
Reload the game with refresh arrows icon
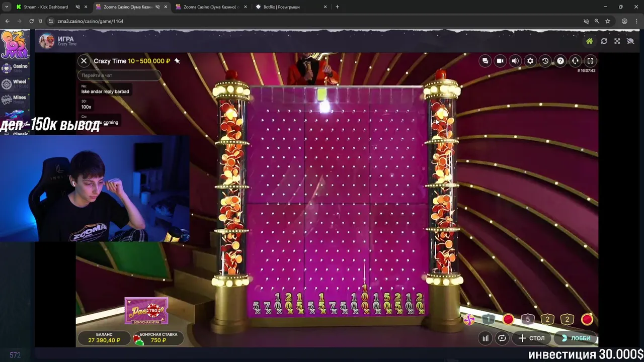point(604,41)
